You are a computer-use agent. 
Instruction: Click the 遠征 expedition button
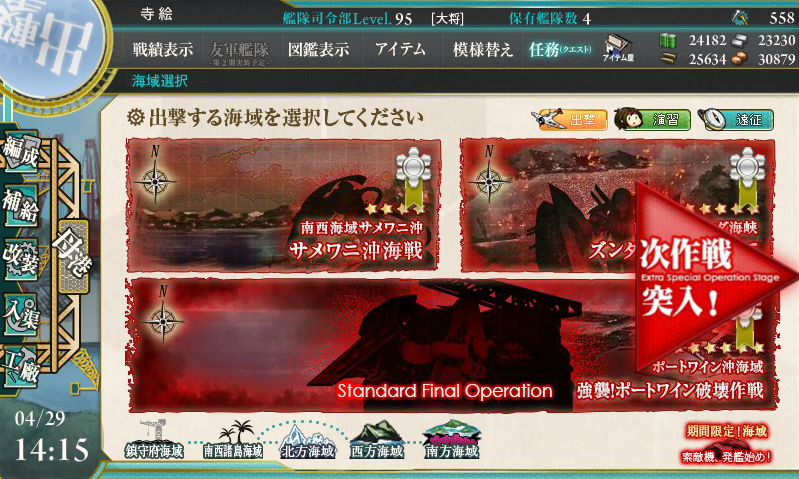[735, 120]
